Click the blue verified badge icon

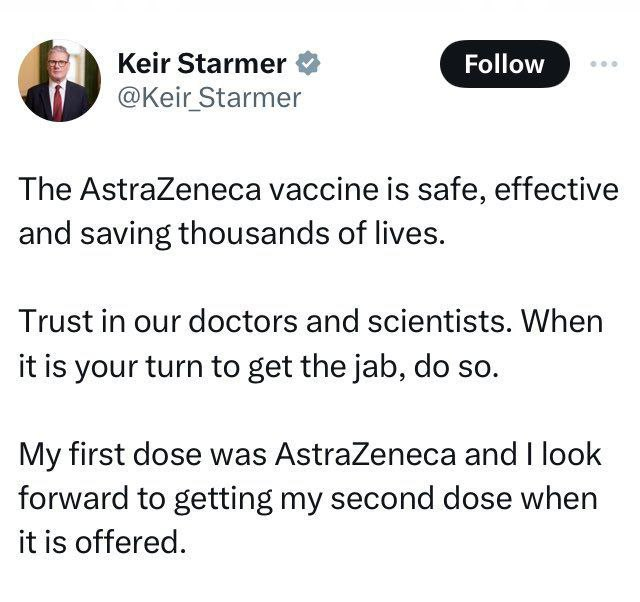(x=307, y=65)
